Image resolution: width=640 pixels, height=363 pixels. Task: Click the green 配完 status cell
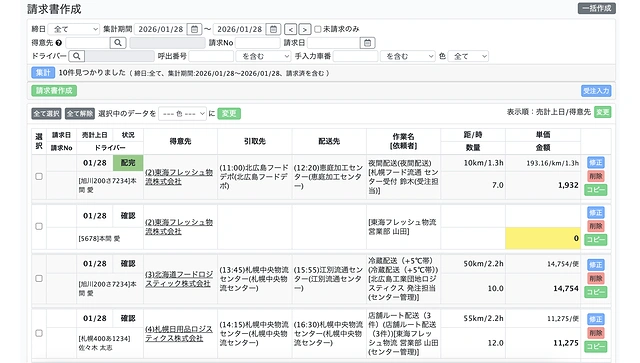click(128, 163)
